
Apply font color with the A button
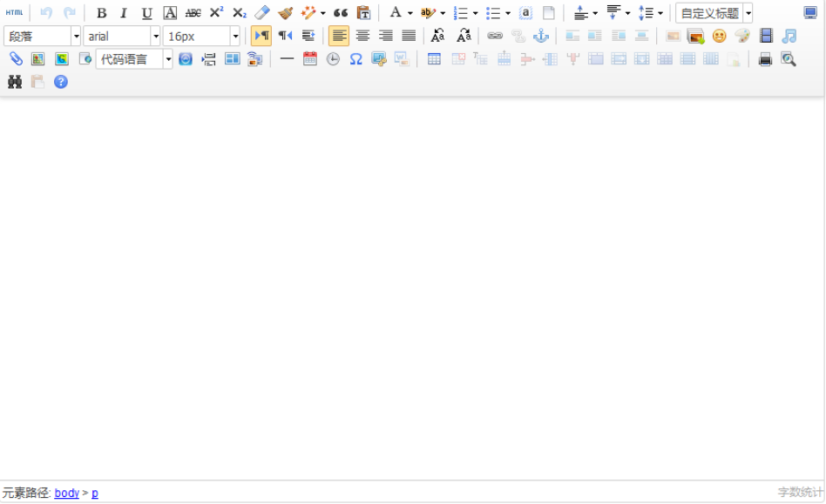tap(396, 13)
